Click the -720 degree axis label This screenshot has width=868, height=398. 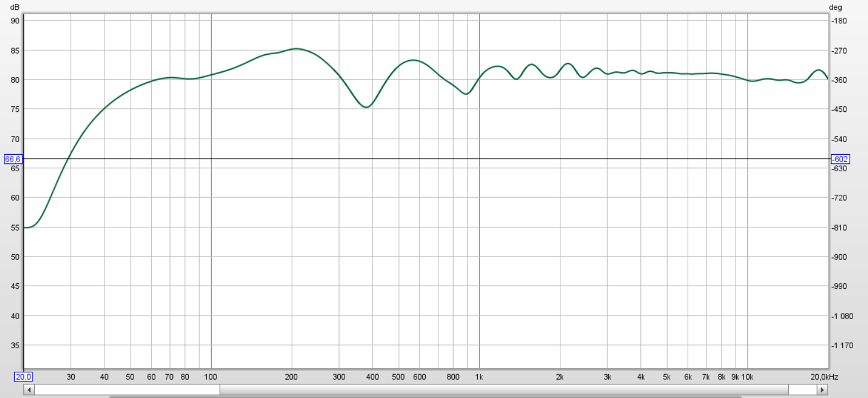(x=839, y=198)
